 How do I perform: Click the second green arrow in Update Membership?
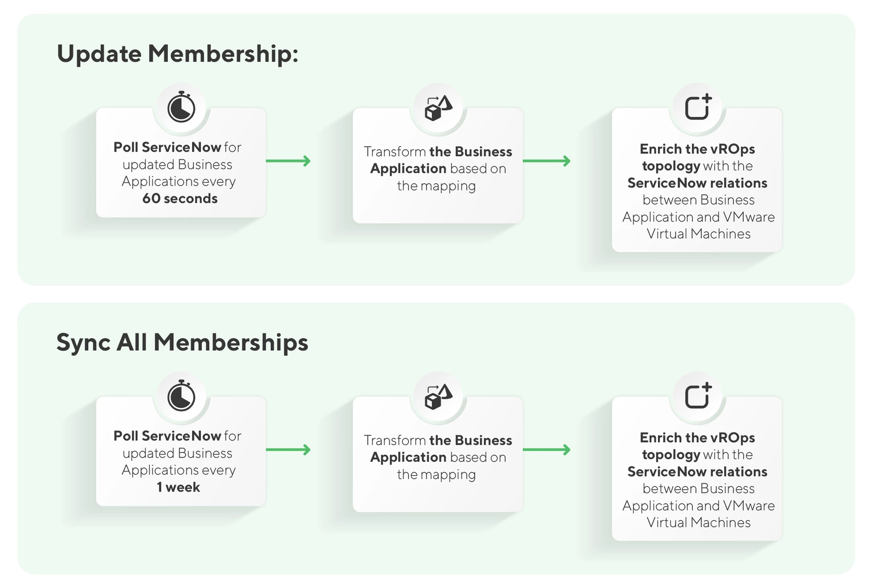point(547,161)
